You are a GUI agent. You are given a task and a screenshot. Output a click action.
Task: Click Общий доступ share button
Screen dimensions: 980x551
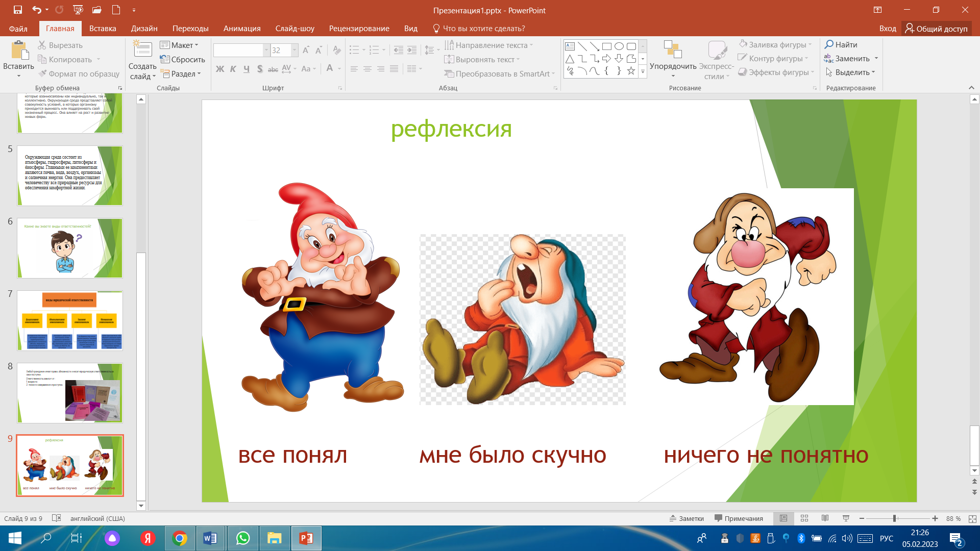click(937, 29)
